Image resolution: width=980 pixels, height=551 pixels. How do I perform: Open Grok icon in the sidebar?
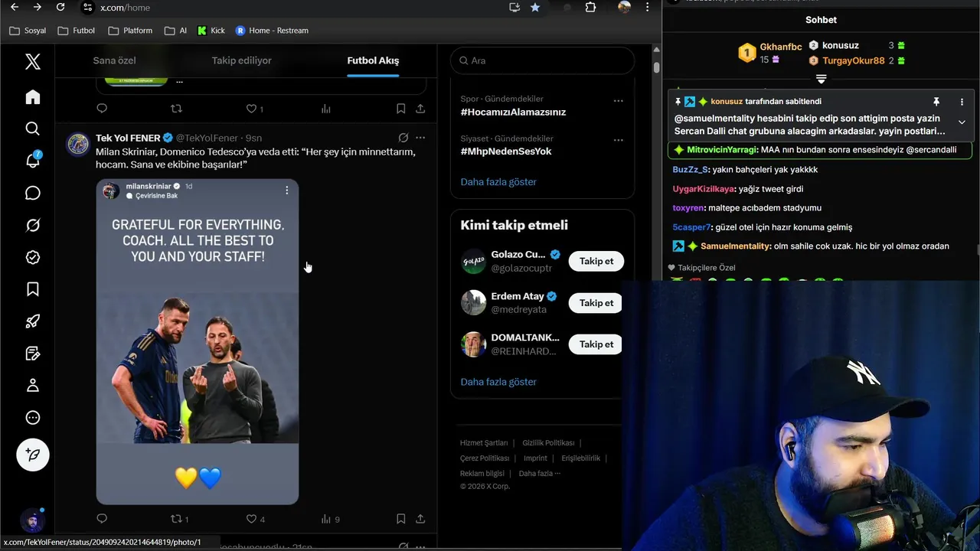32,225
